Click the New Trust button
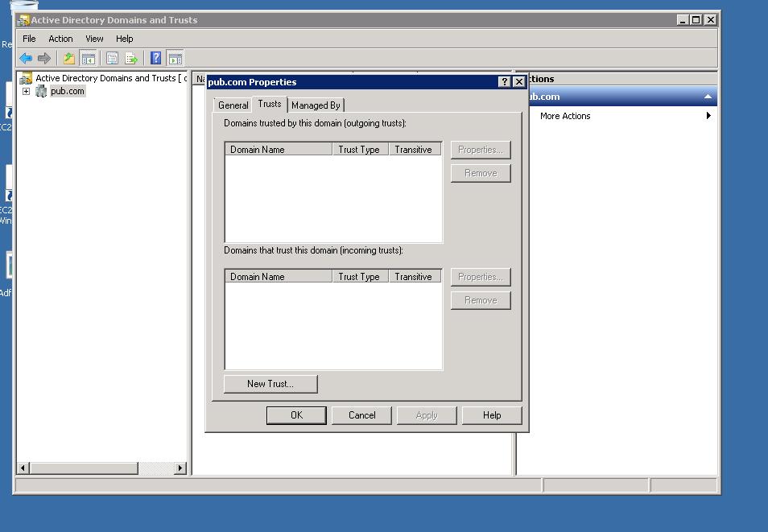768x532 pixels. (x=270, y=384)
